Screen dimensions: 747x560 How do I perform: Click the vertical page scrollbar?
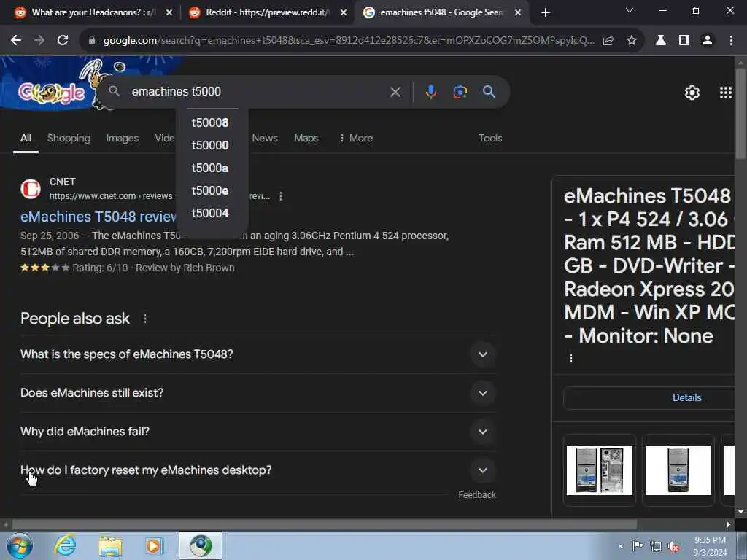point(740,114)
